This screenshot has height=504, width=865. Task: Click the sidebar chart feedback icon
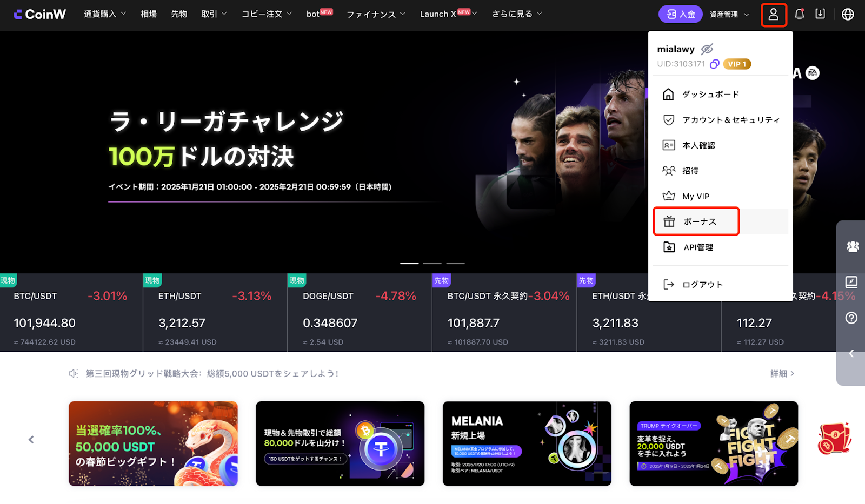coord(851,282)
